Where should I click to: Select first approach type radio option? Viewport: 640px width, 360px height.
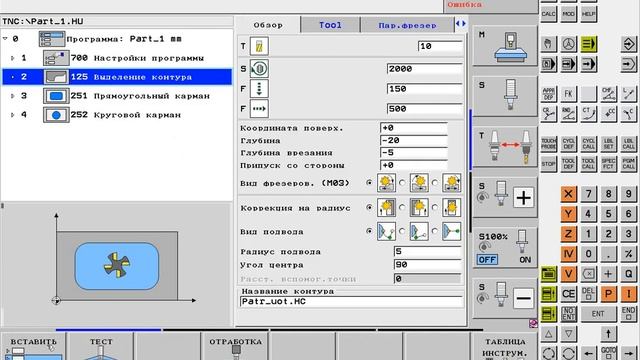369,231
